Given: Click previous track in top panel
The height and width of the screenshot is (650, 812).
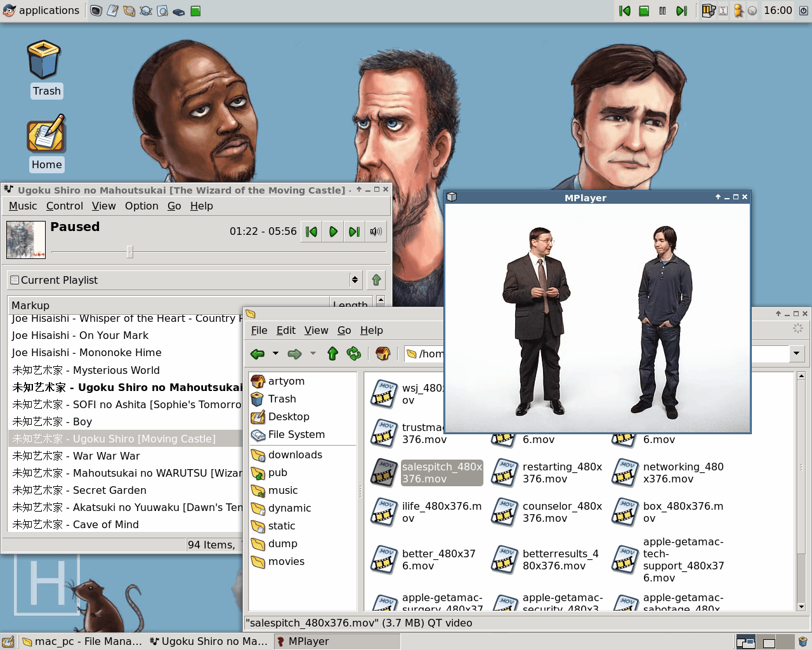Looking at the screenshot, I should tap(625, 11).
